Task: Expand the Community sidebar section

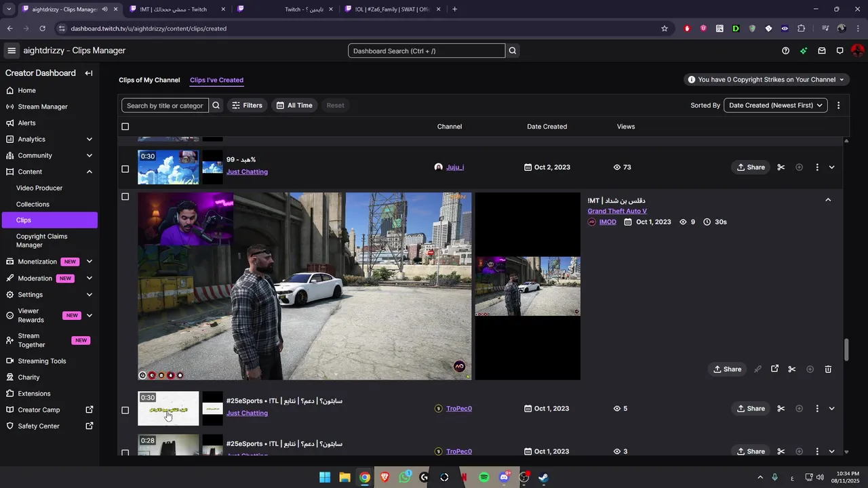Action: coord(90,155)
